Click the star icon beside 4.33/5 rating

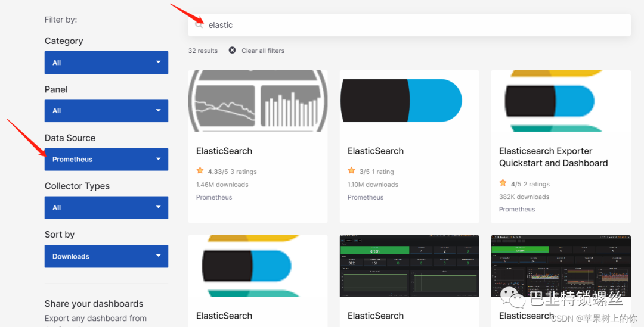click(x=200, y=170)
